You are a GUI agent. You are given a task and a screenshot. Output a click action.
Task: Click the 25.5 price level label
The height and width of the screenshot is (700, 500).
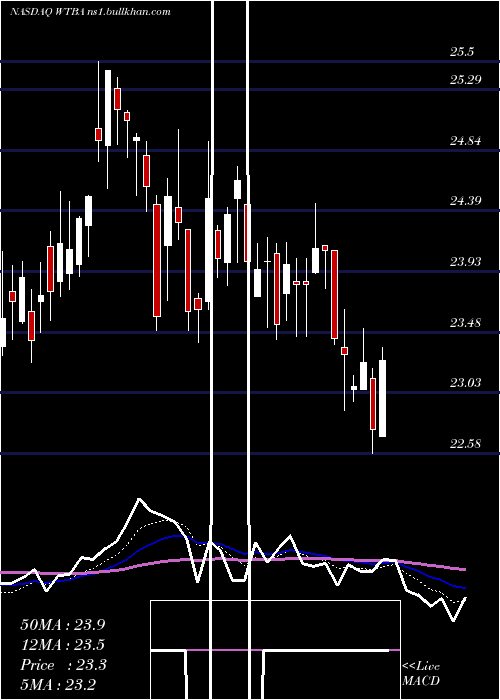pyautogui.click(x=462, y=52)
